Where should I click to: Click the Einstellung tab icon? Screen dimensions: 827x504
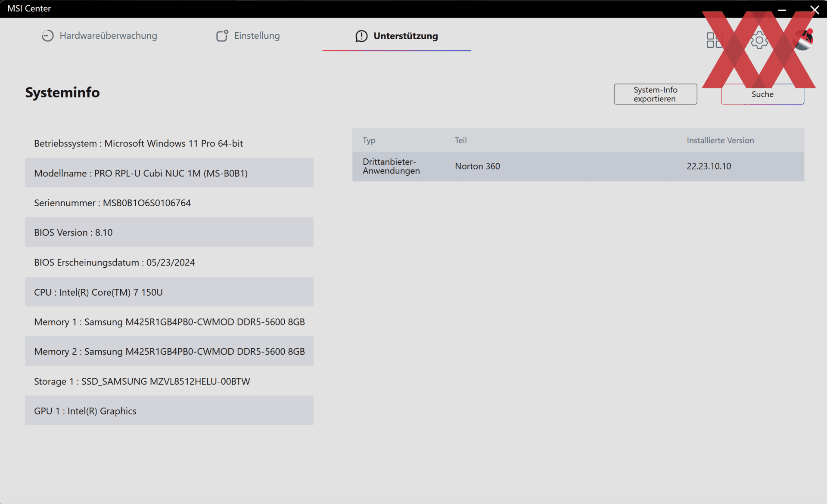222,36
